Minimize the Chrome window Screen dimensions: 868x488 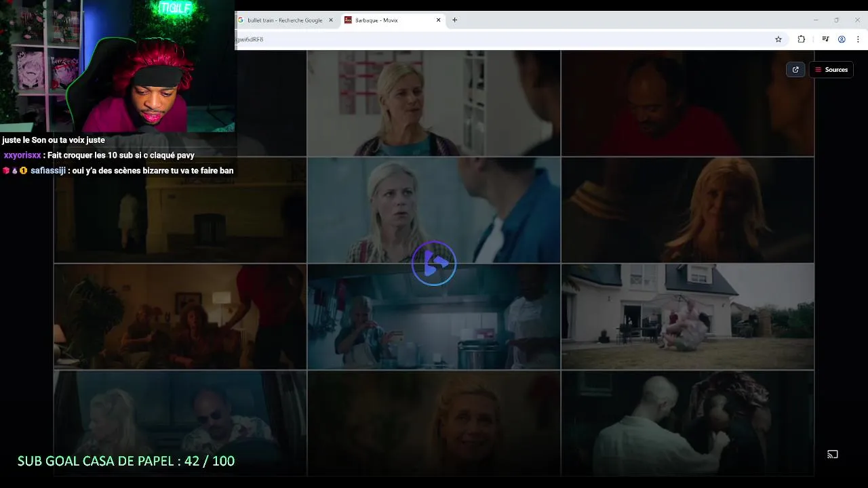pos(816,20)
